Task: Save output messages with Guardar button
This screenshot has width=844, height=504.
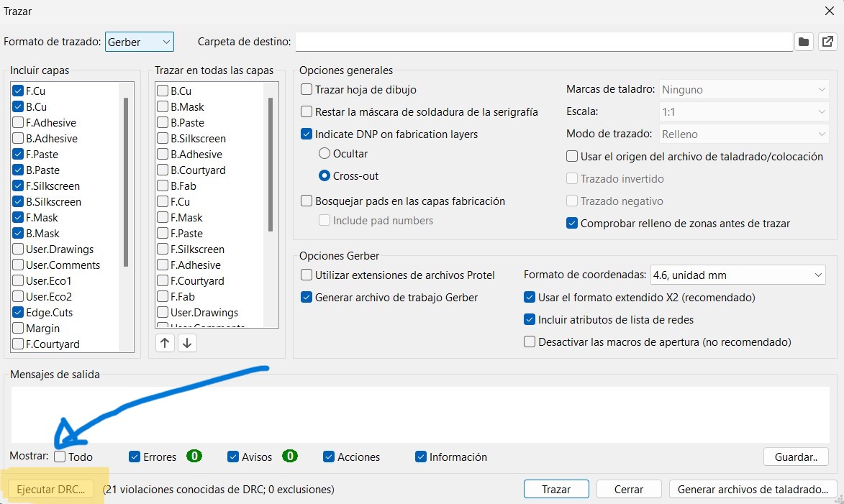Action: pos(796,457)
